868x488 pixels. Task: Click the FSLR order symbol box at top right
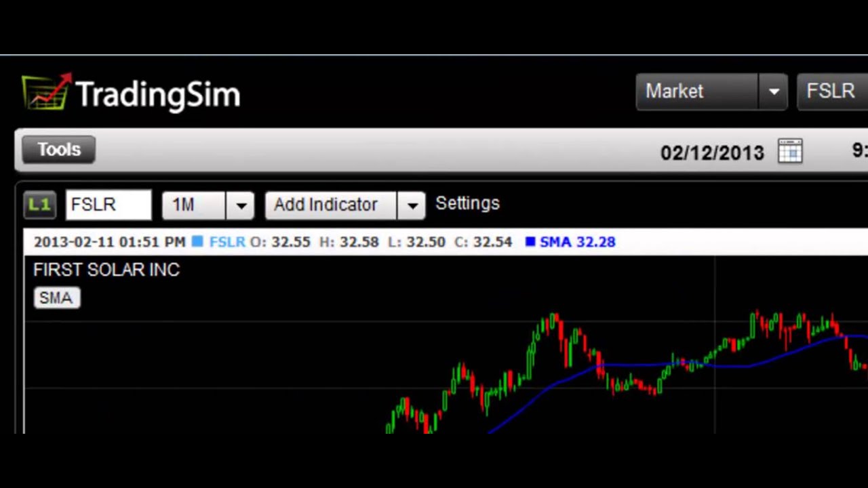(833, 91)
